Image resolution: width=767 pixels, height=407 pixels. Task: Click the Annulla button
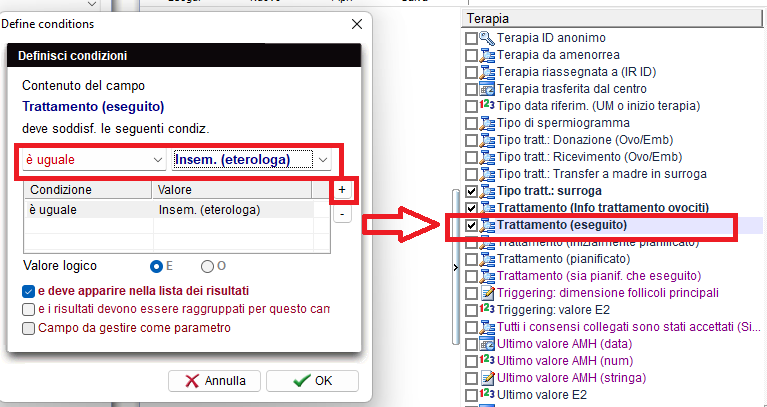click(214, 381)
